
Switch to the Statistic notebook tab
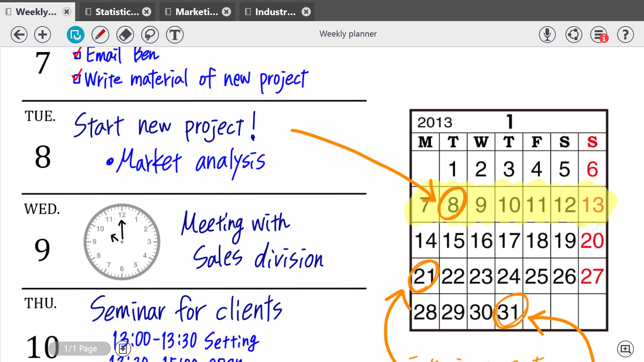tap(117, 12)
